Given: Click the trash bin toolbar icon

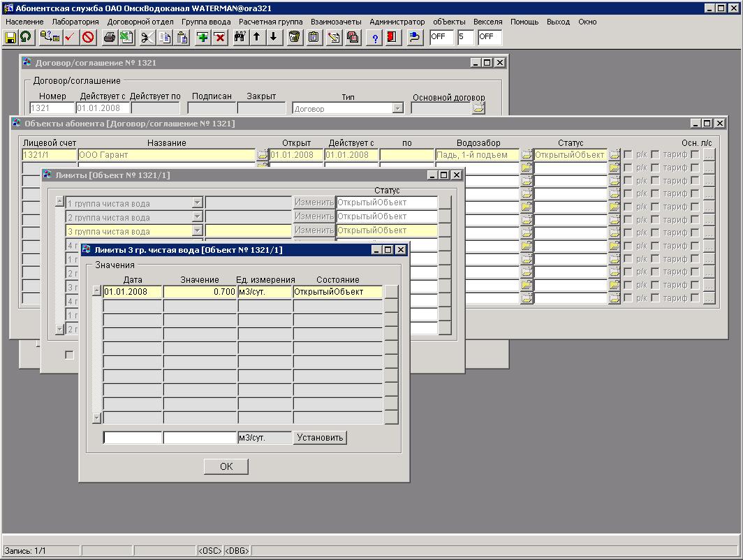Looking at the screenshot, I should [x=295, y=37].
